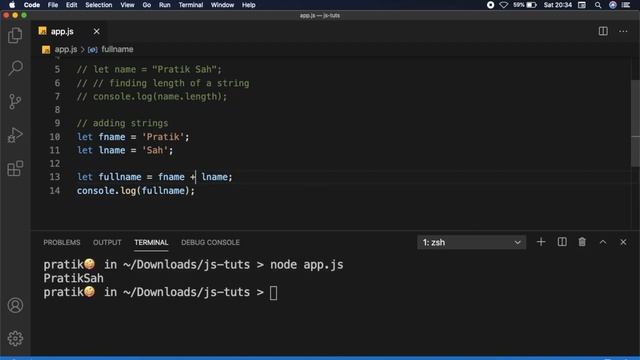Switch to the PROBLEMS panel tab
This screenshot has width=640, height=360.
62,242
